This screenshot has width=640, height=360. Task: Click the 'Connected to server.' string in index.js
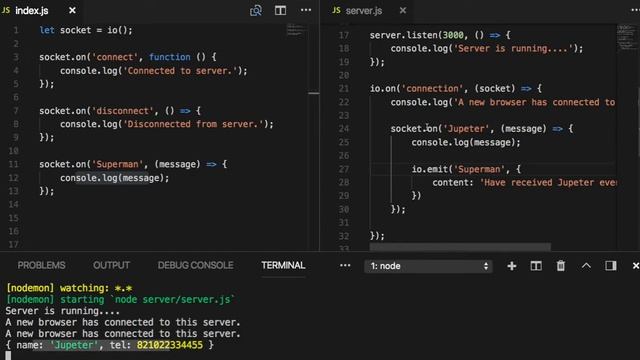tap(180, 71)
